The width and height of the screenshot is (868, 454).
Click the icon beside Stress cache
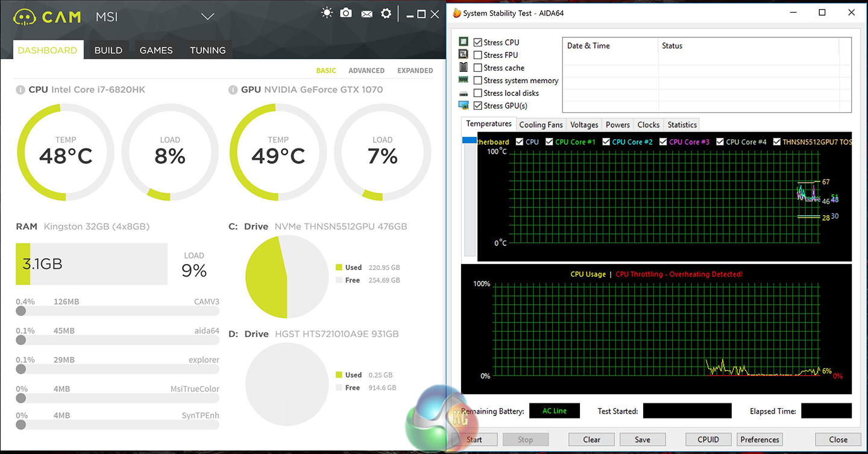pos(464,68)
